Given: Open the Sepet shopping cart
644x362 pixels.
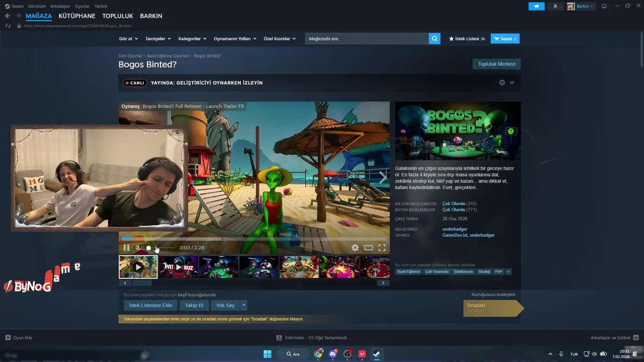Looking at the screenshot, I should click(x=505, y=39).
